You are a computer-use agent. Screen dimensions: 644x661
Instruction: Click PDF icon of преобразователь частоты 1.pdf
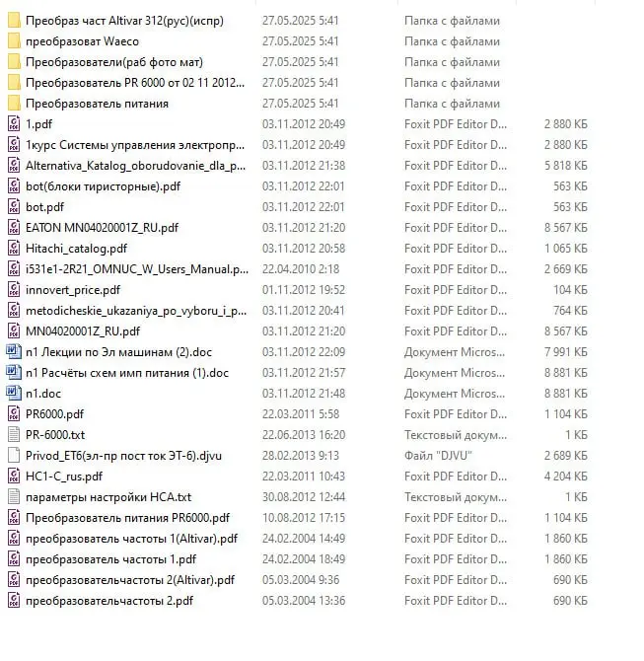click(x=14, y=558)
